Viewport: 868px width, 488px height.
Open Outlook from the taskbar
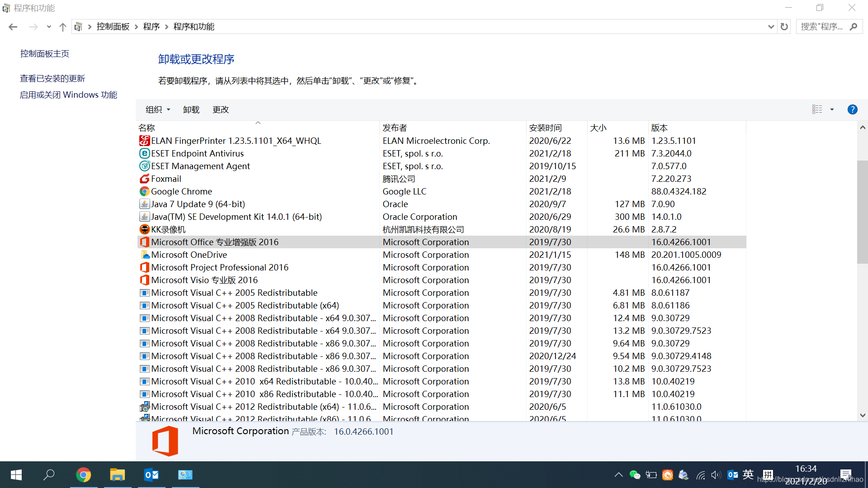(x=152, y=474)
